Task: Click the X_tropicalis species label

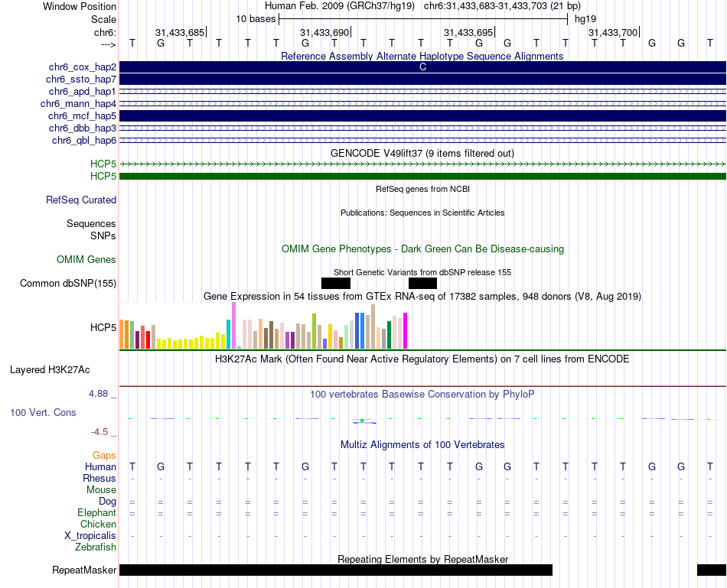Action: pyautogui.click(x=90, y=536)
